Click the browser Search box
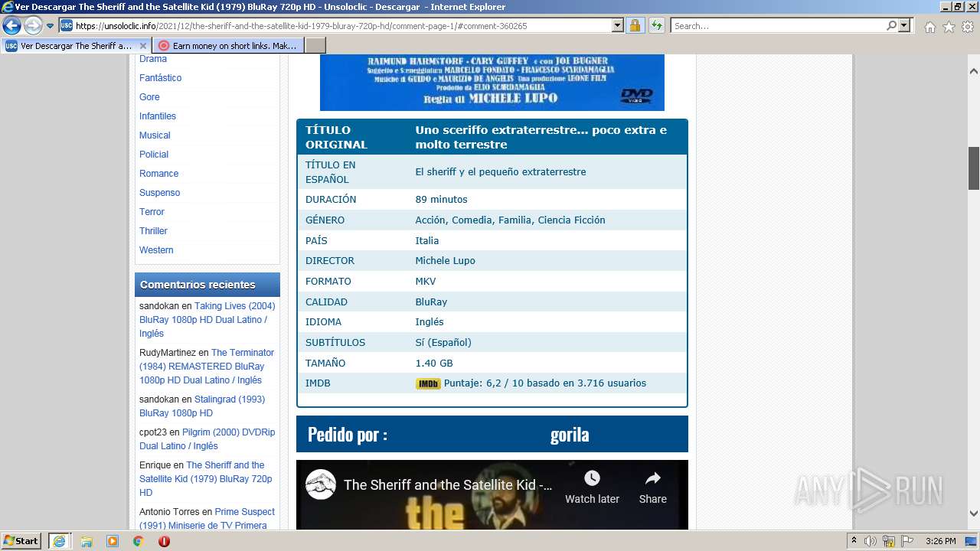This screenshot has height=551, width=980. (x=778, y=26)
